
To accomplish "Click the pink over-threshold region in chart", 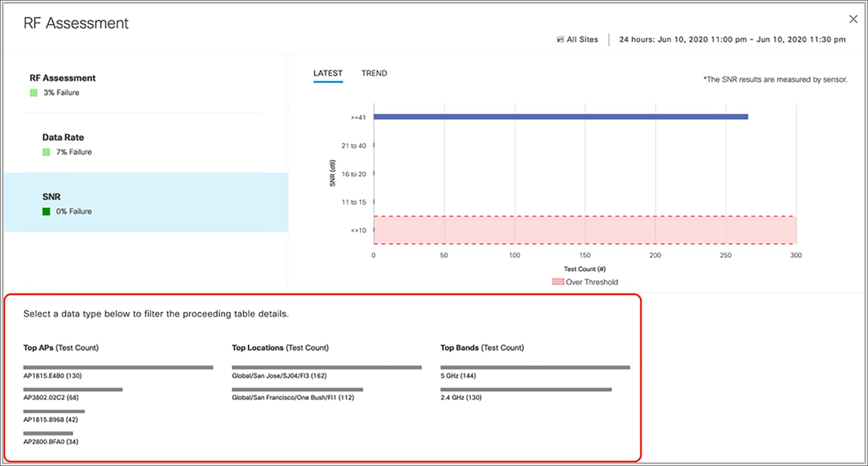I will (x=585, y=230).
